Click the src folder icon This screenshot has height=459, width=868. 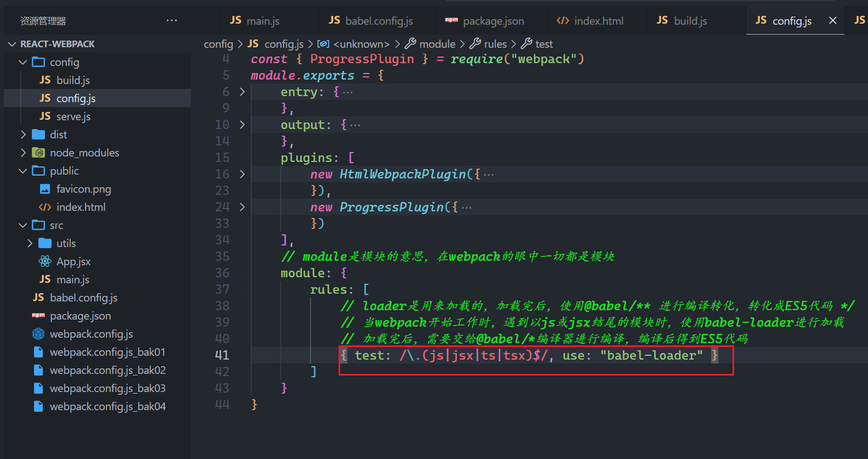pos(38,225)
